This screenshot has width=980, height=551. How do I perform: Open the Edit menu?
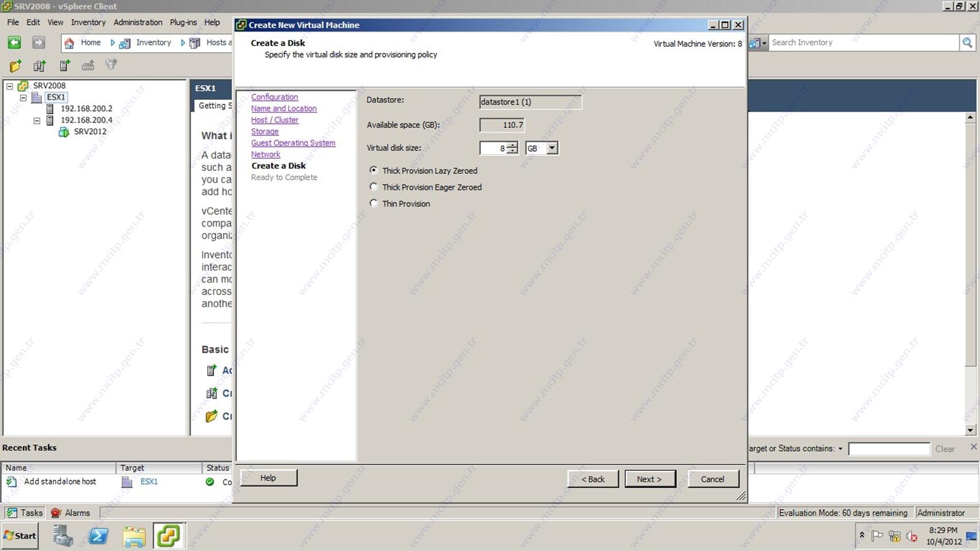tap(33, 22)
